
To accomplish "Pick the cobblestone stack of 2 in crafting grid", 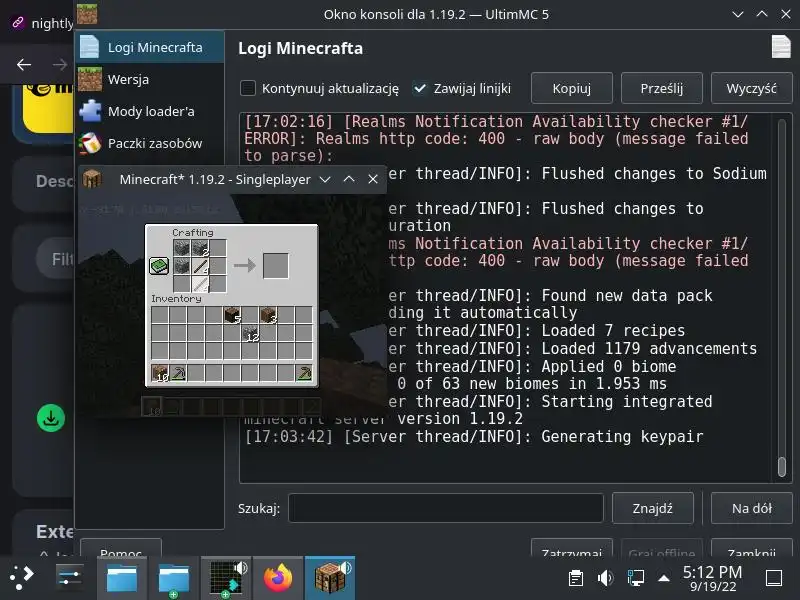I will click(x=200, y=248).
